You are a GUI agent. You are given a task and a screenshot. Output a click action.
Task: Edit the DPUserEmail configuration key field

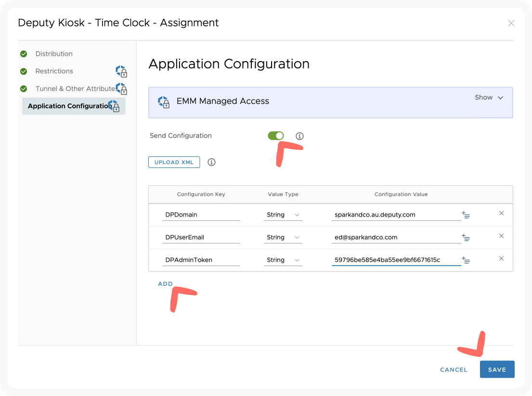click(x=201, y=237)
